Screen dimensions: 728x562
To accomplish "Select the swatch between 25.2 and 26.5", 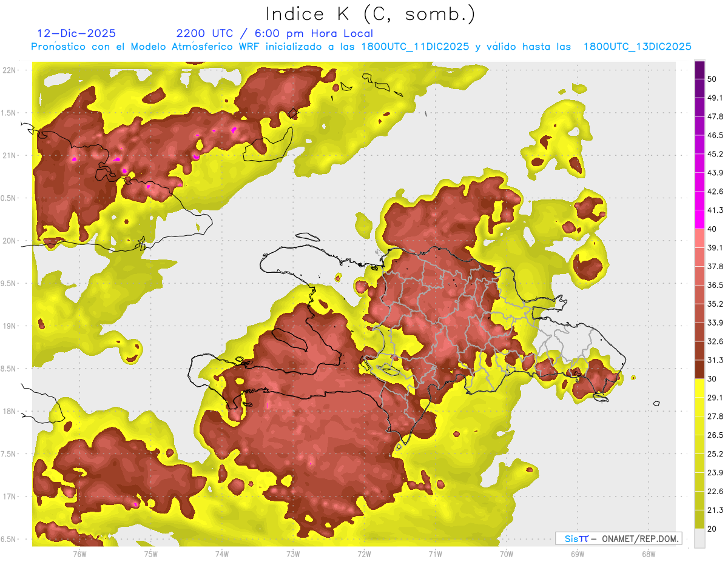I will (699, 444).
